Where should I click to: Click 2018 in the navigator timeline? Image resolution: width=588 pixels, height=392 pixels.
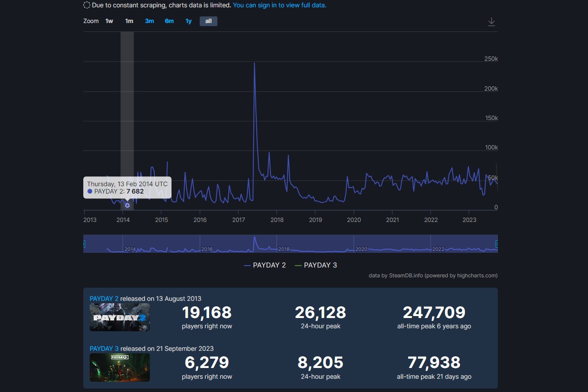click(284, 249)
